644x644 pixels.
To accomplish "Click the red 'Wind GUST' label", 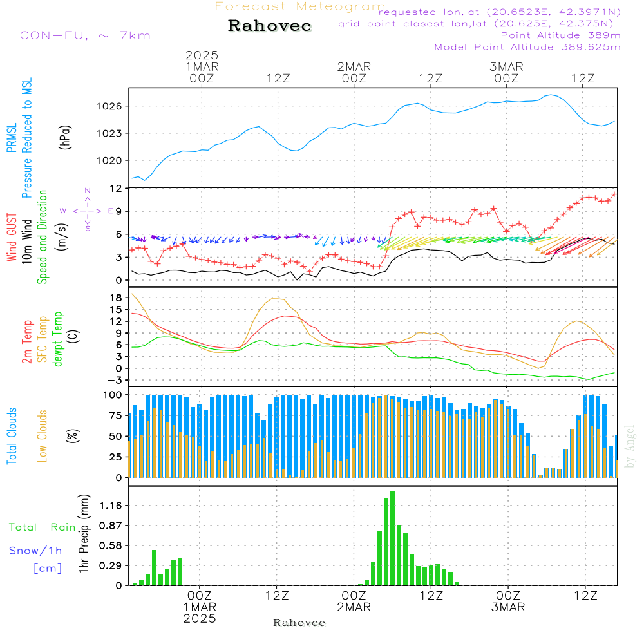I will click(12, 237).
